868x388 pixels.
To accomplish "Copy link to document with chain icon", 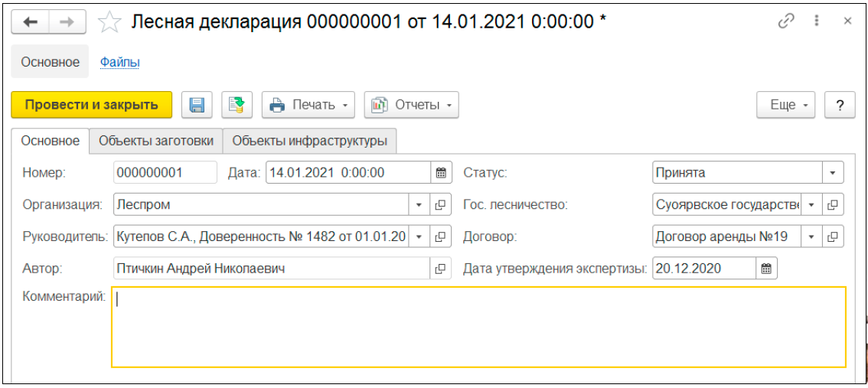I will pos(785,21).
